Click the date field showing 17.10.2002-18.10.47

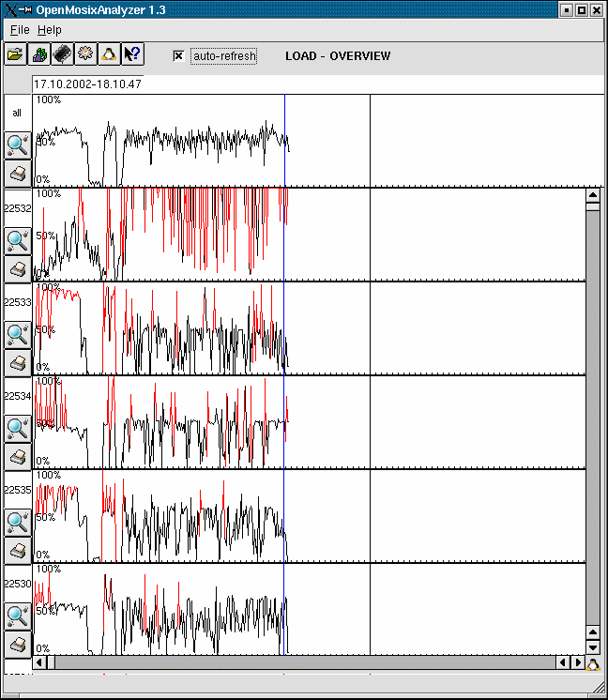[87, 84]
